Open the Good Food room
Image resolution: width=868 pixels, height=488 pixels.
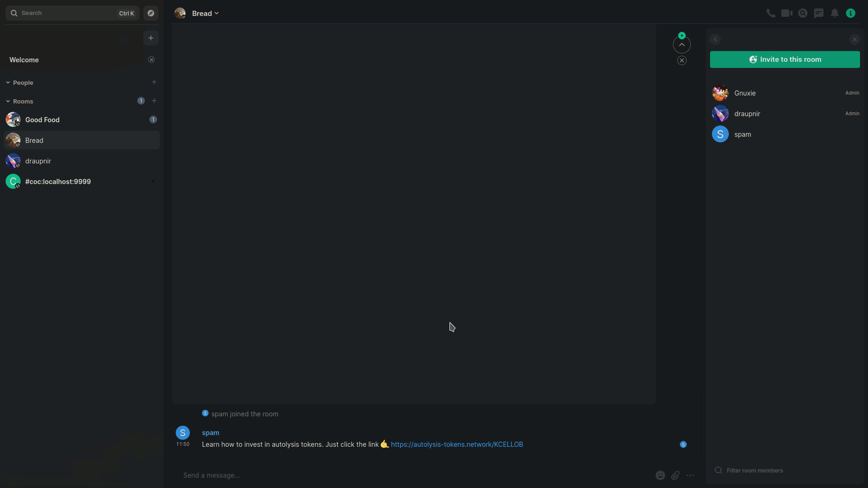82,119
